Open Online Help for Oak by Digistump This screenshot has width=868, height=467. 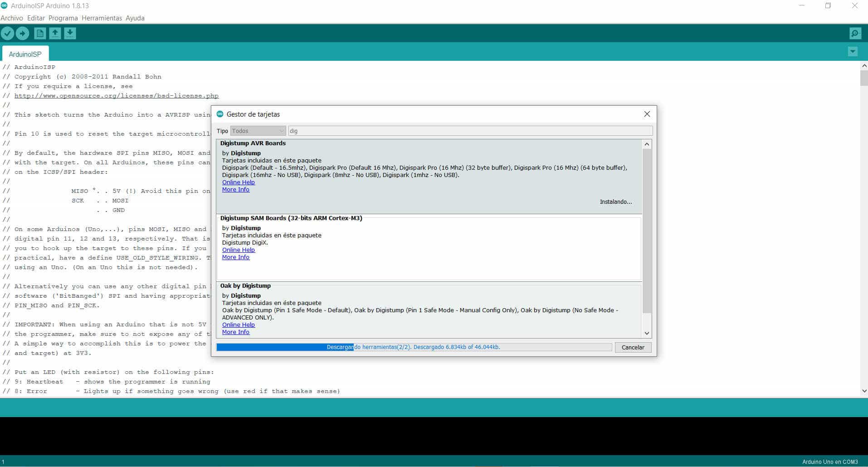(239, 324)
